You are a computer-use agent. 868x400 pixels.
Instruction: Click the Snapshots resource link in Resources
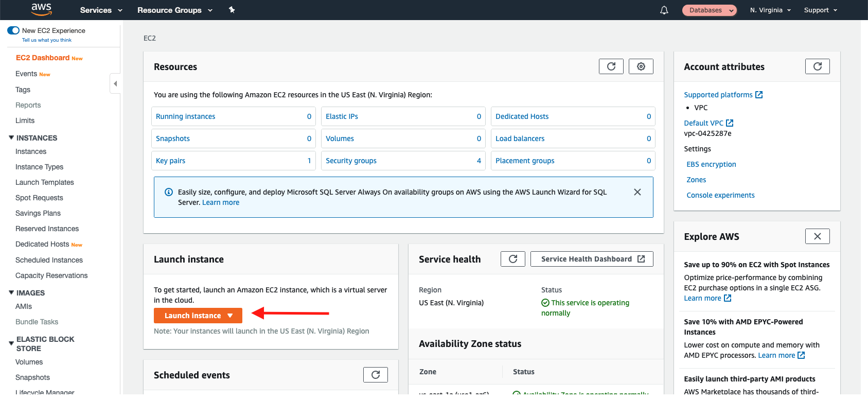tap(173, 138)
